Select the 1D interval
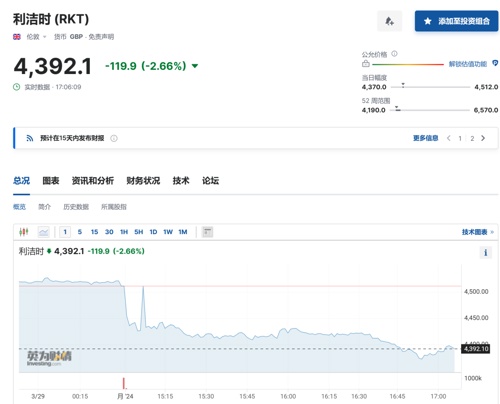Image resolution: width=500 pixels, height=404 pixels. click(x=153, y=232)
